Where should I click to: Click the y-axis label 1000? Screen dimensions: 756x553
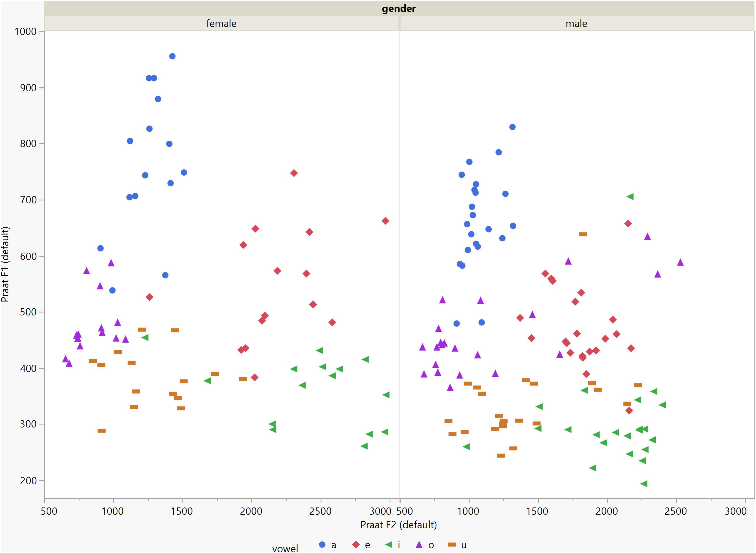pos(25,32)
